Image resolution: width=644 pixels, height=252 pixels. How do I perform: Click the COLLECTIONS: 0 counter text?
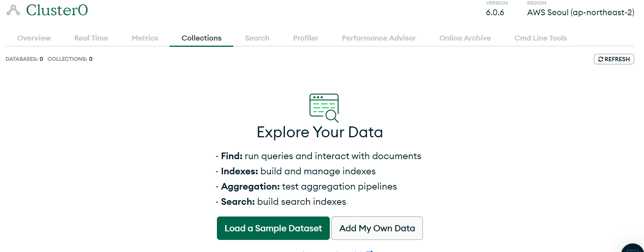pyautogui.click(x=70, y=59)
